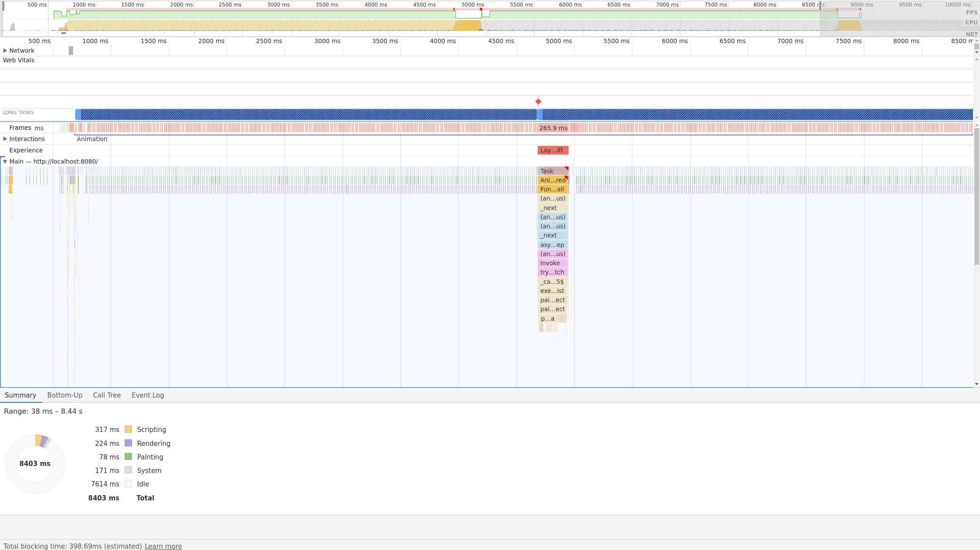Click the red diamond timeline marker

(538, 101)
